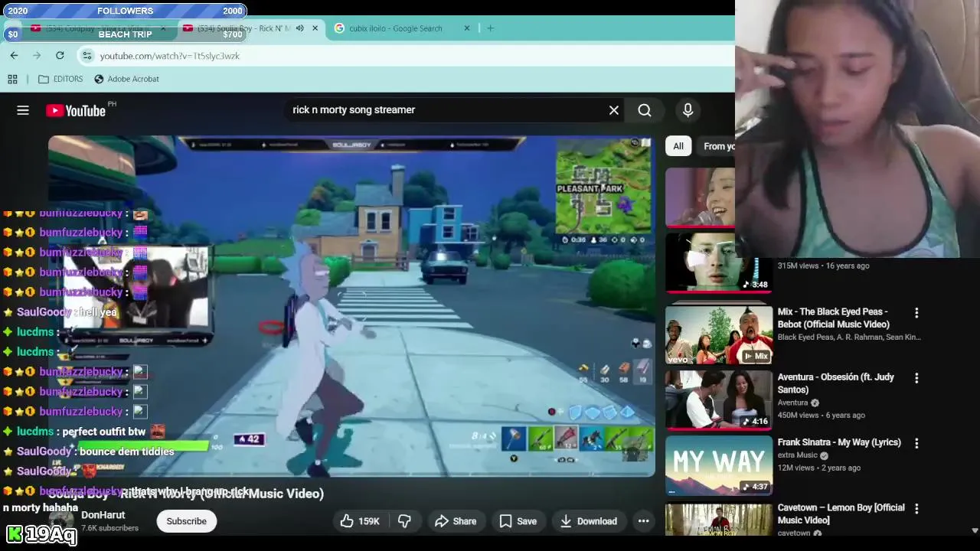The image size is (980, 551).
Task: Select the All filter chip
Action: pos(678,146)
